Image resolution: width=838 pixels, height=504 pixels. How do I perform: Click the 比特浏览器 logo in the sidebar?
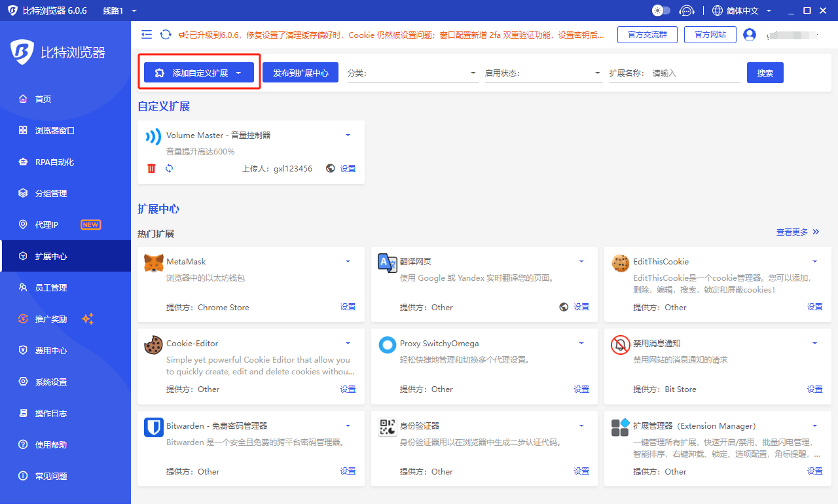tap(58, 52)
